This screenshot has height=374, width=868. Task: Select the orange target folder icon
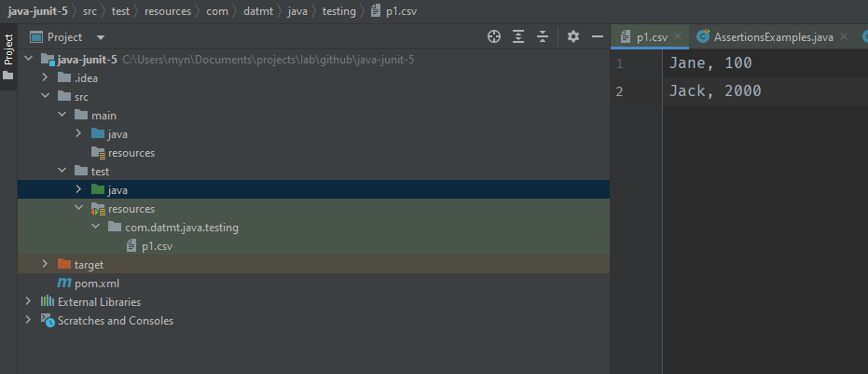click(x=64, y=265)
